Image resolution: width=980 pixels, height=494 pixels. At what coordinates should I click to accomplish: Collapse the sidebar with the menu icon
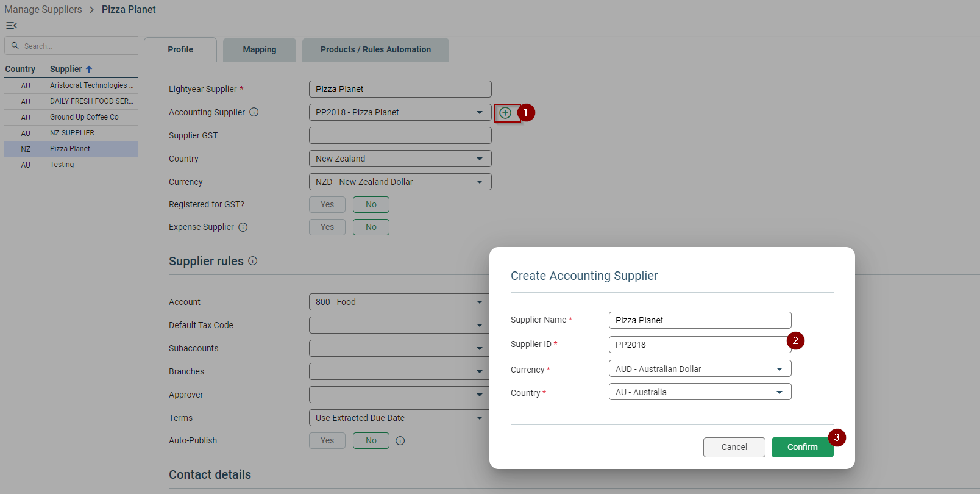click(x=11, y=26)
